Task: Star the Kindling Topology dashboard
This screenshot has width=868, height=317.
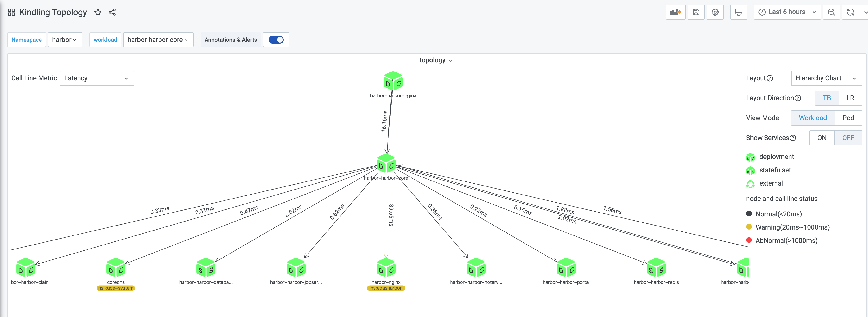Action: (x=98, y=13)
